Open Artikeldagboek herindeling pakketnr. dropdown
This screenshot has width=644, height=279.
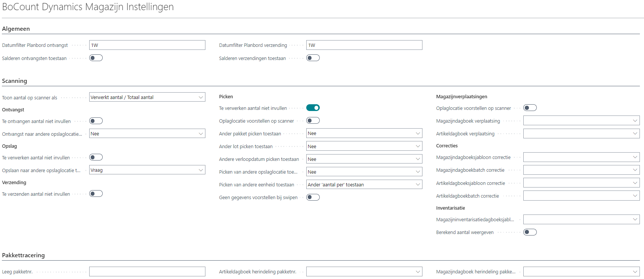[x=364, y=271]
